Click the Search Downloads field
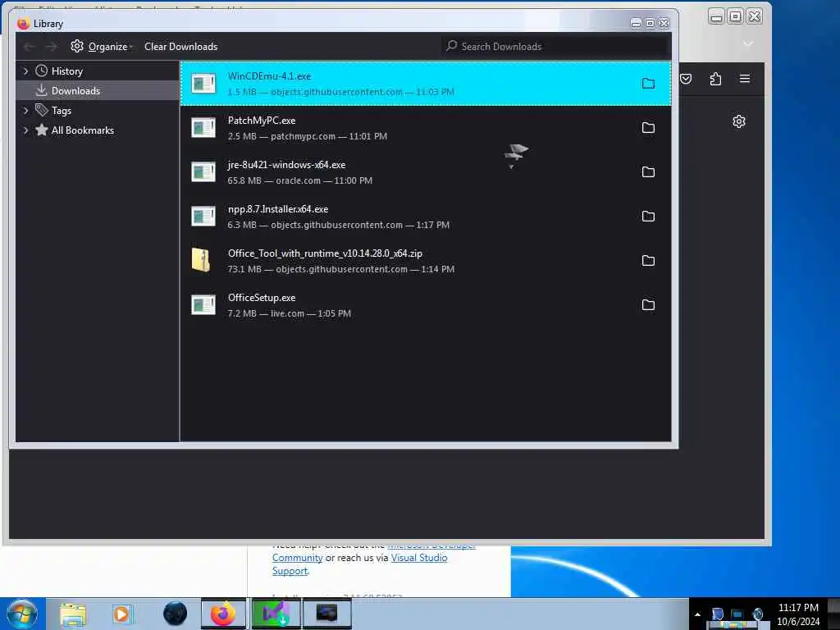Viewport: 840px width, 630px height. [x=555, y=47]
